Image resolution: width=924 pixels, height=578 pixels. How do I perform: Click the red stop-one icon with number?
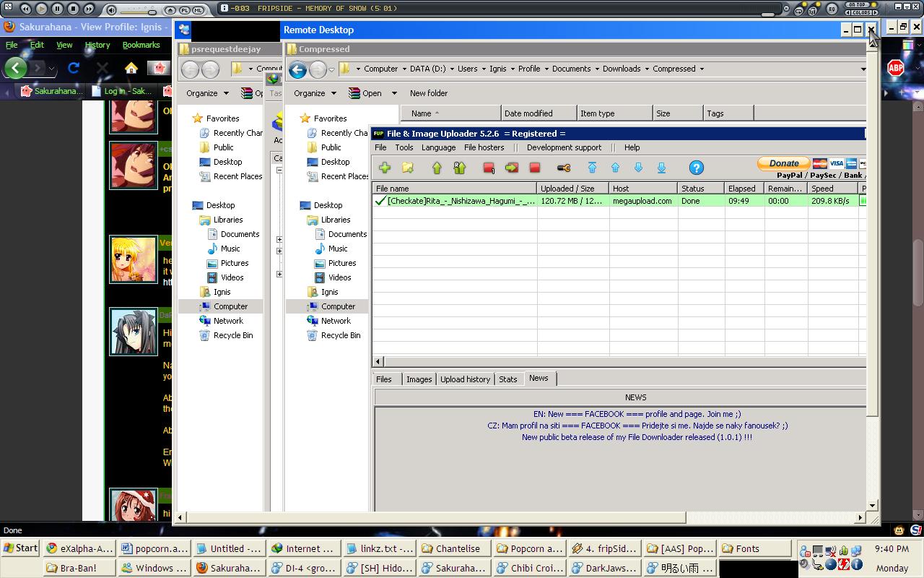(489, 168)
